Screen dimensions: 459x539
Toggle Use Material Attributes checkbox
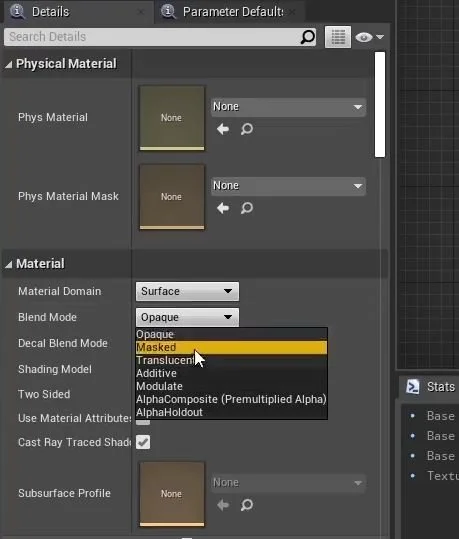143,422
